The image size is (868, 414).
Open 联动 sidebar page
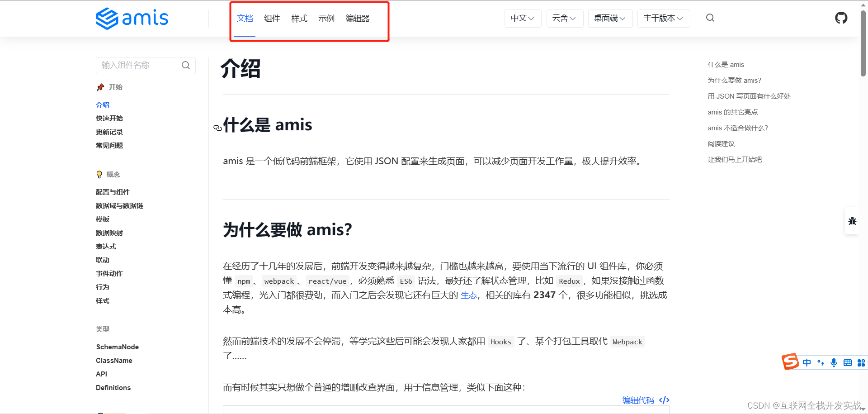coord(103,260)
